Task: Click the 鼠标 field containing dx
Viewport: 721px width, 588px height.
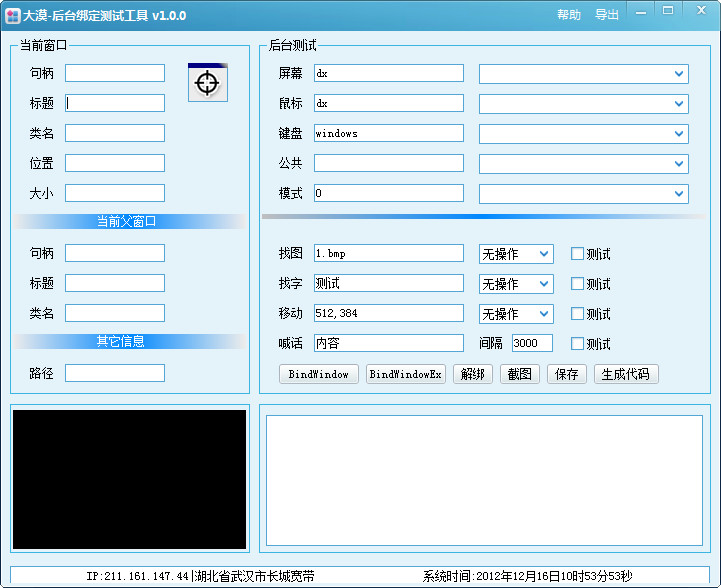Action: (x=389, y=103)
